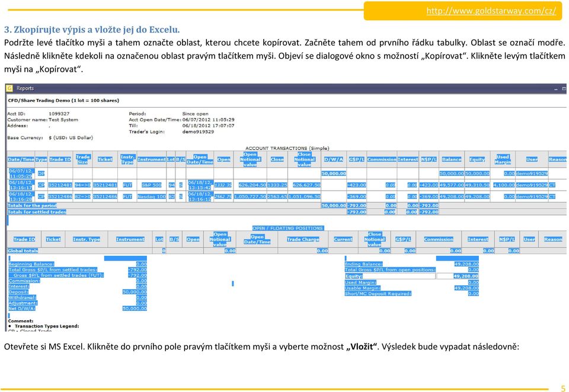Viewport: 569px width, 392px height.
Task: Click the Close column header
Action: click(277, 159)
